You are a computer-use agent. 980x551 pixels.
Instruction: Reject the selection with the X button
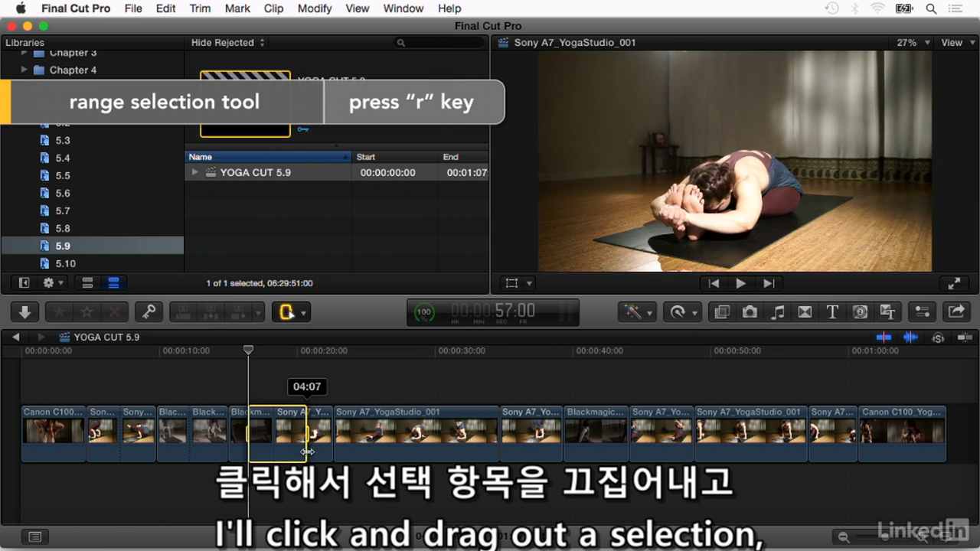(115, 311)
